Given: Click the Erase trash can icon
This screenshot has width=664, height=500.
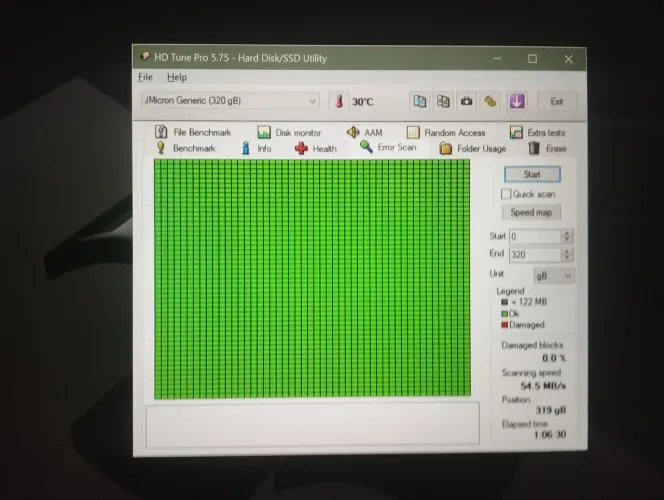Looking at the screenshot, I should point(534,148).
